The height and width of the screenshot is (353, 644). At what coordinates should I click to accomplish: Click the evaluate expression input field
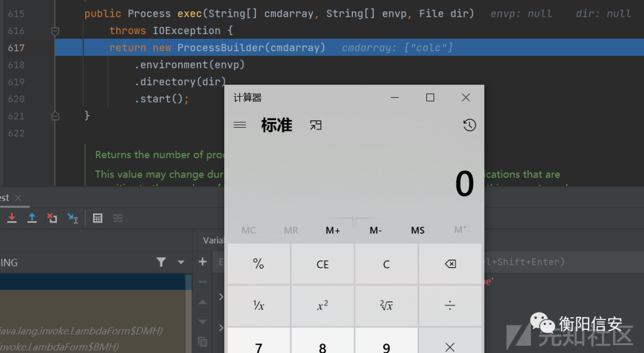[x=427, y=262]
